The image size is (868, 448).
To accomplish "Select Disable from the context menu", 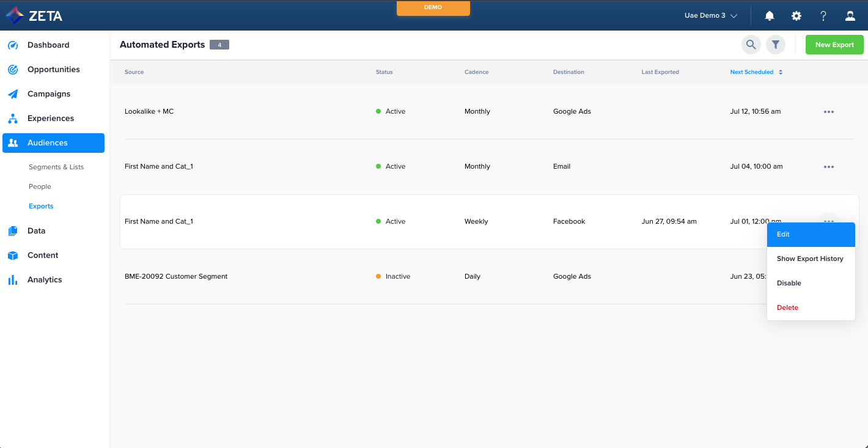I will tap(789, 284).
